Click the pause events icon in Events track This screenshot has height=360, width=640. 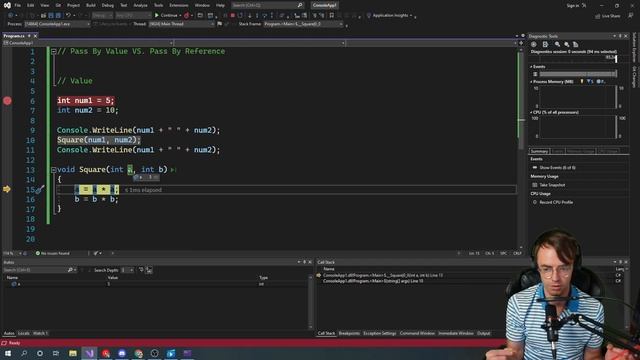(x=535, y=74)
